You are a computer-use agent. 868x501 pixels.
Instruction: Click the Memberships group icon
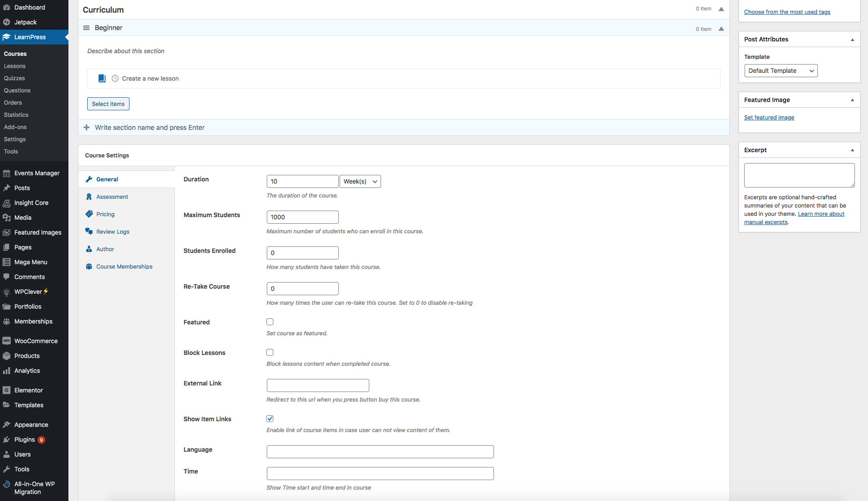[7, 321]
